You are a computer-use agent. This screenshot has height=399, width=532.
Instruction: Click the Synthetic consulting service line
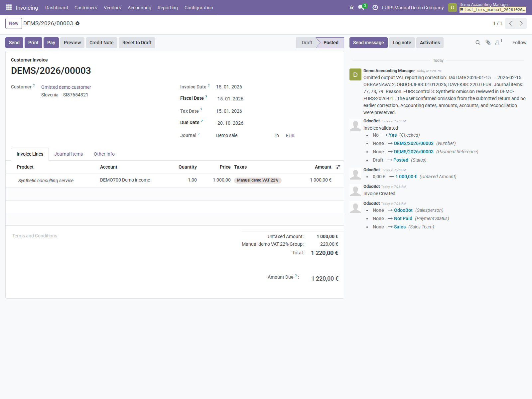[46, 181]
